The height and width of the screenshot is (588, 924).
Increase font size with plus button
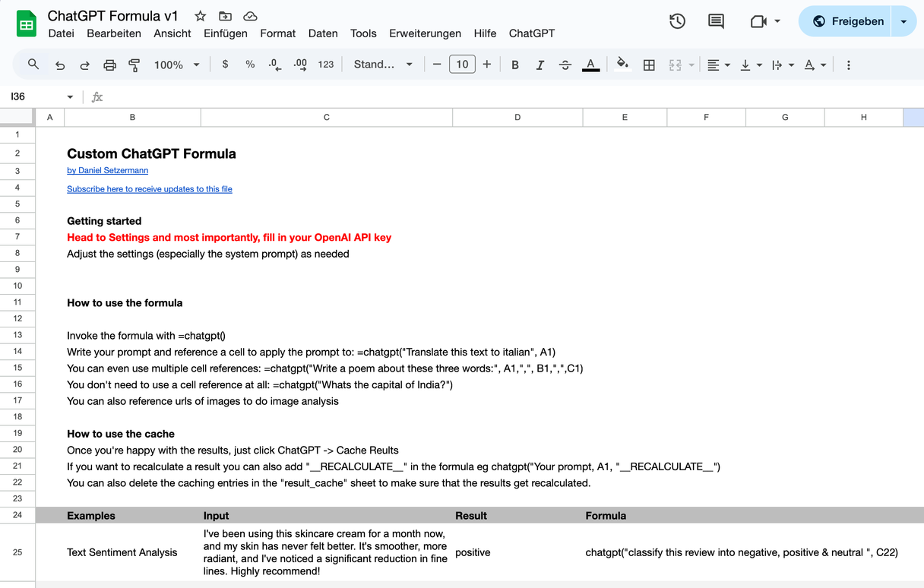click(487, 65)
